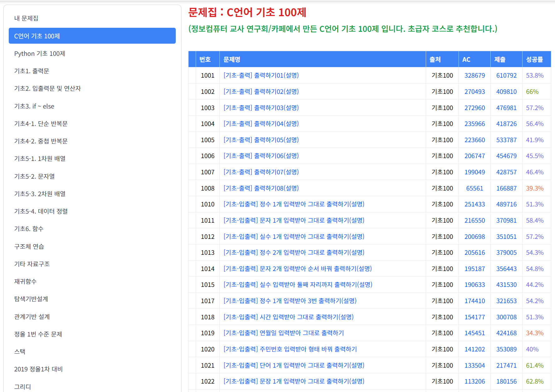Open the '기초1. 출력문' sidebar category
The height and width of the screenshot is (392, 555).
[32, 71]
